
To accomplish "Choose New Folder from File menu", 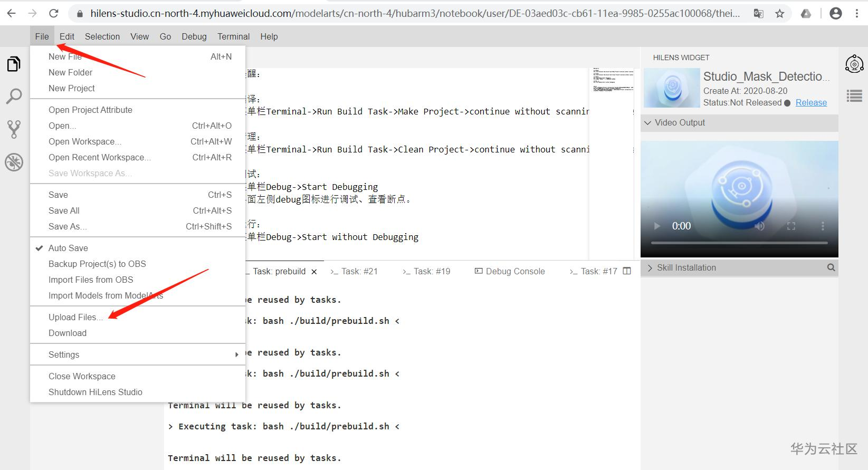I will 138,72.
